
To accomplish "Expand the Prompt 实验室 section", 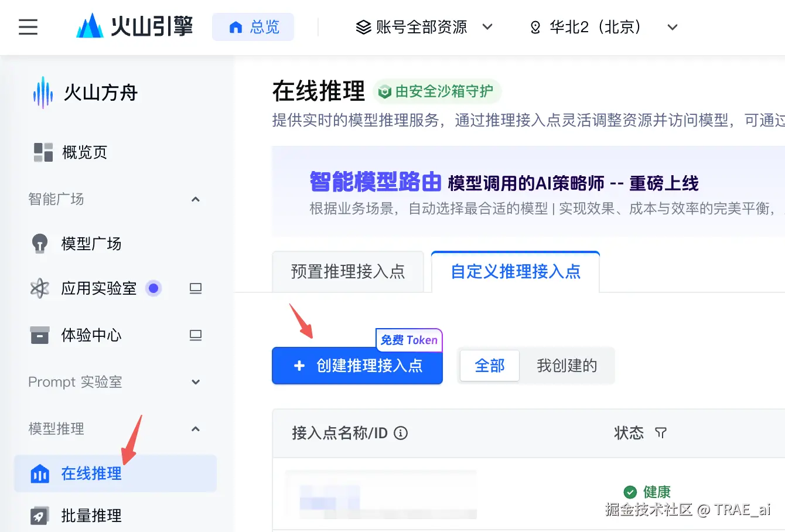I will click(196, 382).
